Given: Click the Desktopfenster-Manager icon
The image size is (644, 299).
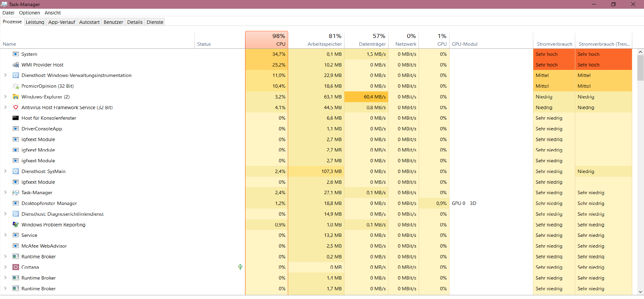Looking at the screenshot, I should pos(15,203).
